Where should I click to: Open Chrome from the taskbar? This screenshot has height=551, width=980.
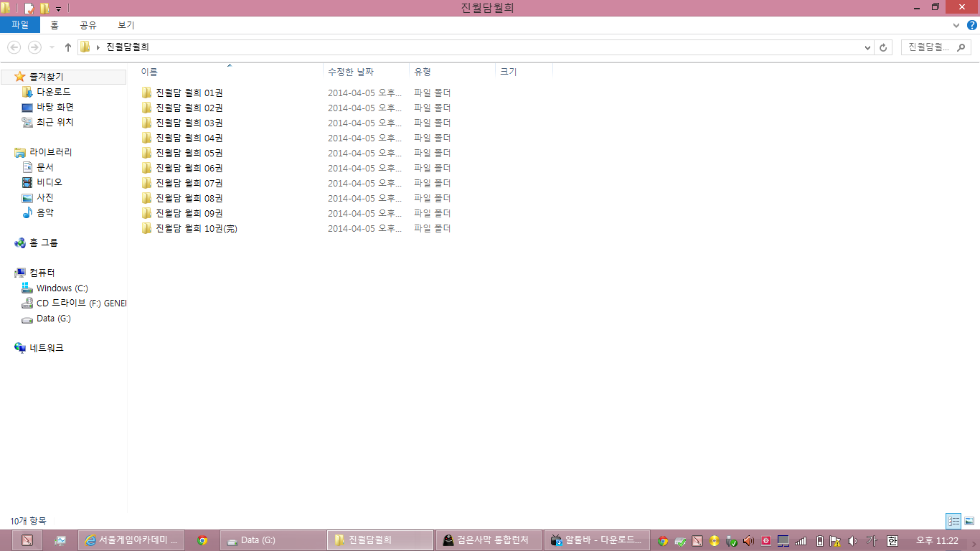[202, 540]
